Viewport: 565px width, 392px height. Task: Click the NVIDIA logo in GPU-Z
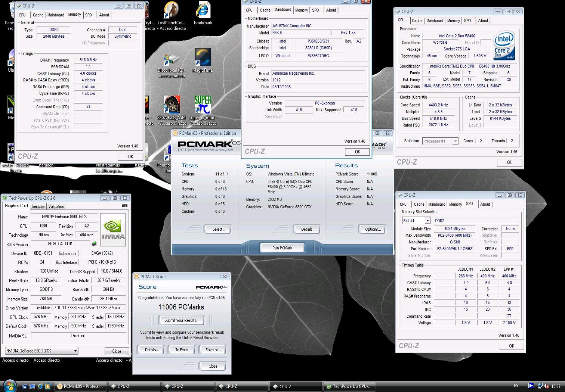point(113,230)
